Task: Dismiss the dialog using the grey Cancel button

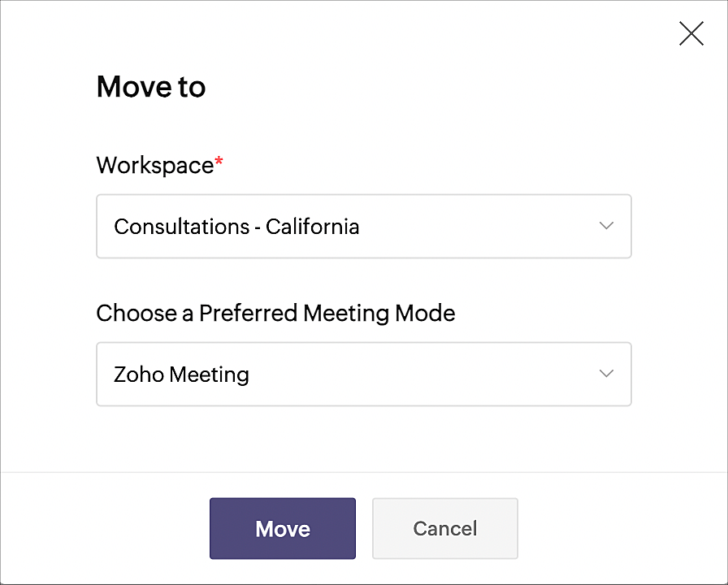Action: 444,529
